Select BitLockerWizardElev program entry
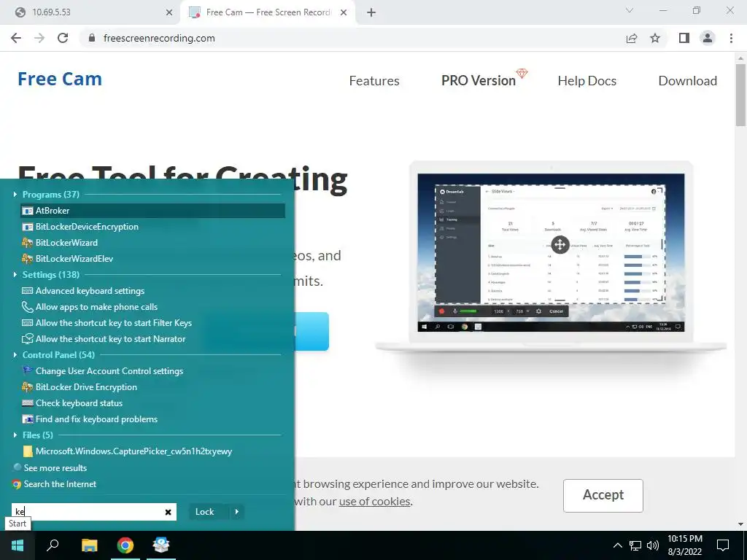This screenshot has width=747, height=560. [x=152, y=259]
